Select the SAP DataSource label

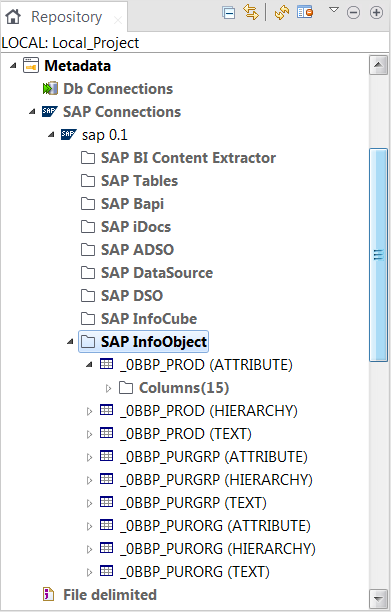[157, 273]
